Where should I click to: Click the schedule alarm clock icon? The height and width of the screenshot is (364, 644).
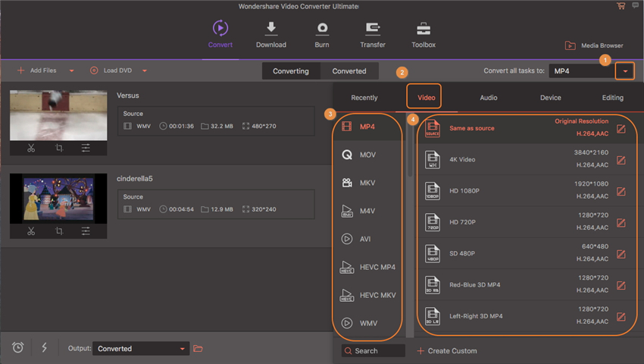coord(17,347)
